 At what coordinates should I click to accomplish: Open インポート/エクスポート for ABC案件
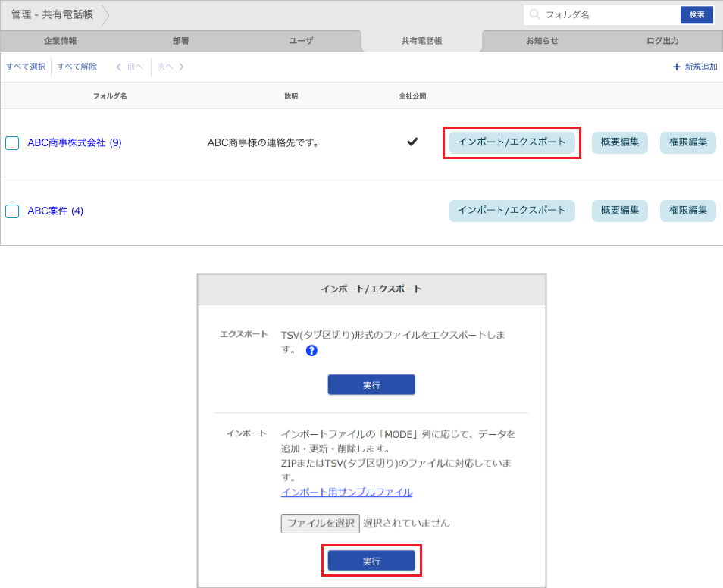(x=512, y=211)
